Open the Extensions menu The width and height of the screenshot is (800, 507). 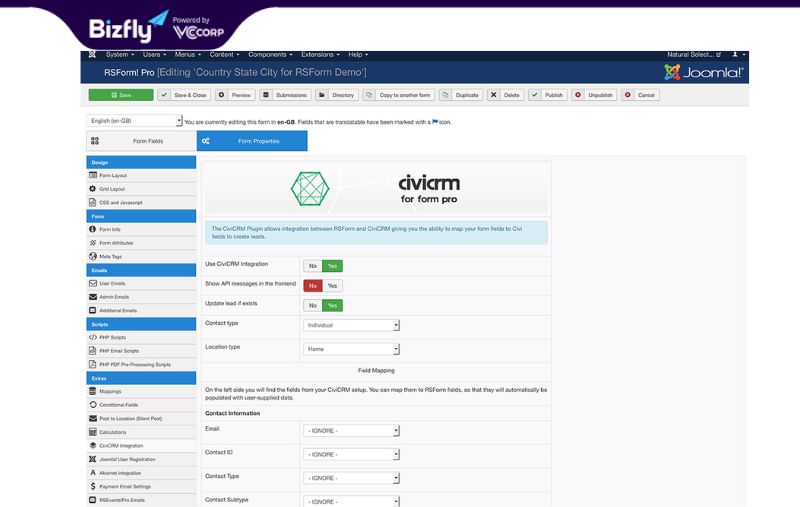320,55
